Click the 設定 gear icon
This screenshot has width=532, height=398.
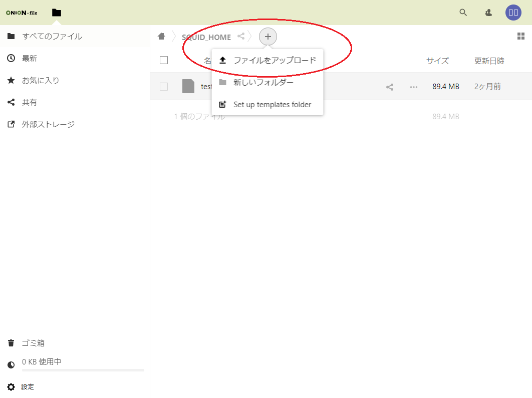click(11, 387)
